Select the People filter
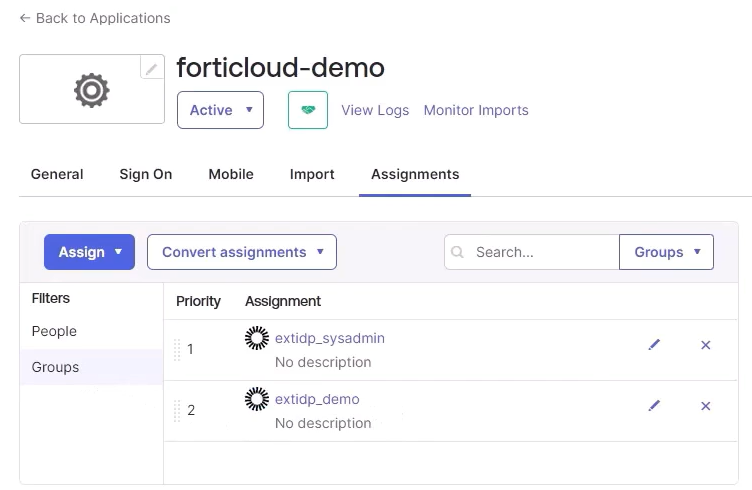The height and width of the screenshot is (490, 752). coord(54,331)
